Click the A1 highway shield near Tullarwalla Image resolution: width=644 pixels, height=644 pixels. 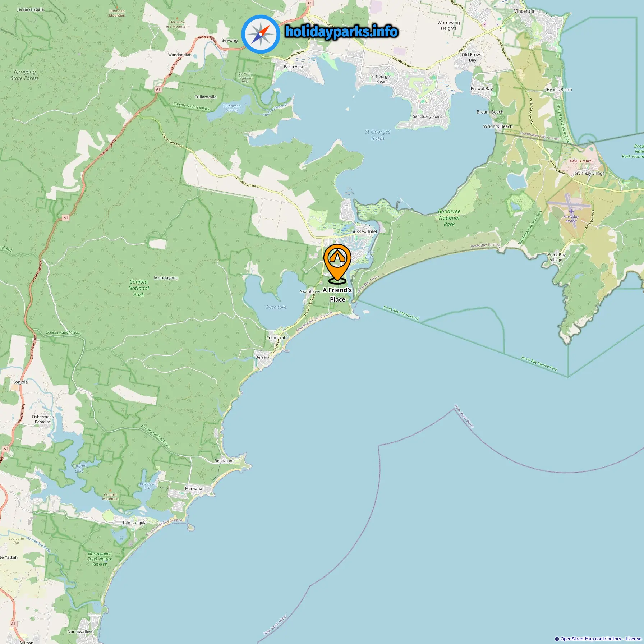[158, 89]
